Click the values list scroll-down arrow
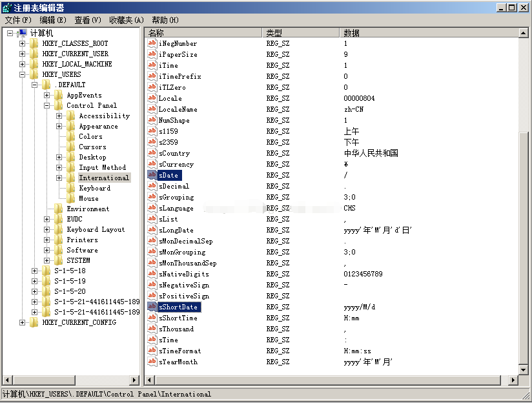This screenshot has height=403, width=532. coord(523,369)
